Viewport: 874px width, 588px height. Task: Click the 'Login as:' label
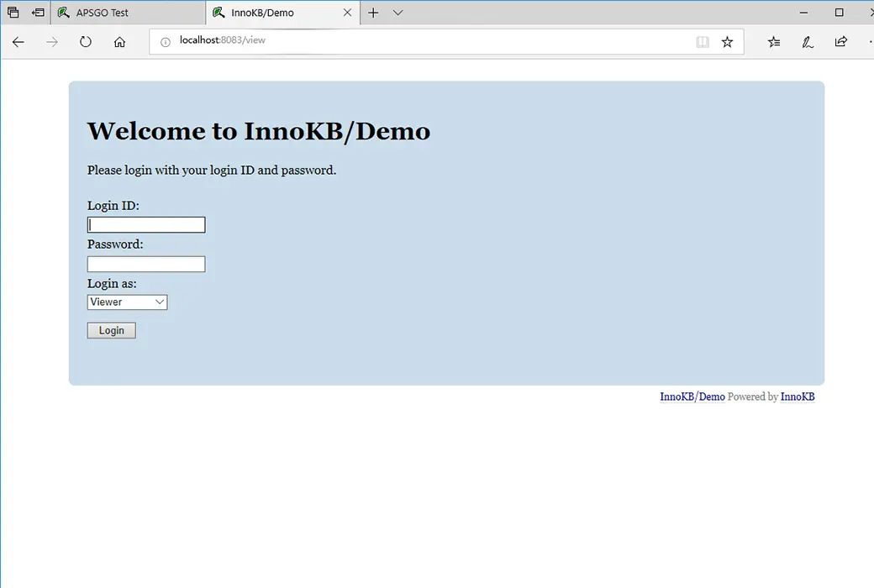(x=112, y=284)
